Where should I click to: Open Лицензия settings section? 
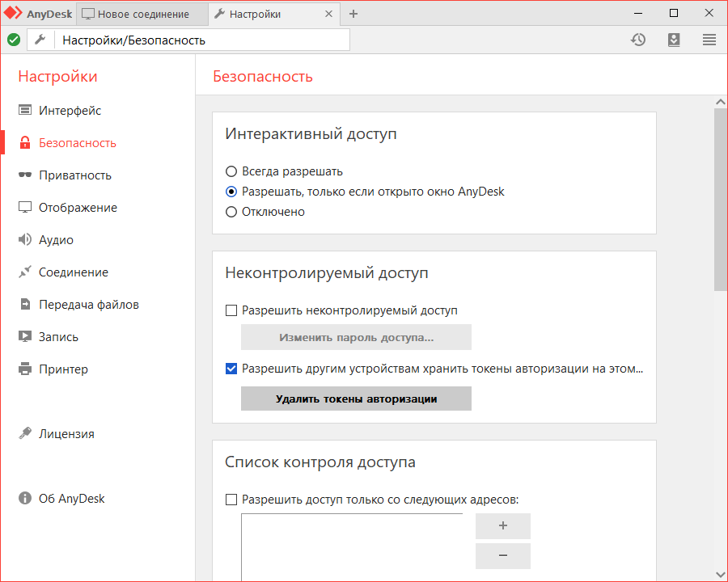click(x=66, y=434)
